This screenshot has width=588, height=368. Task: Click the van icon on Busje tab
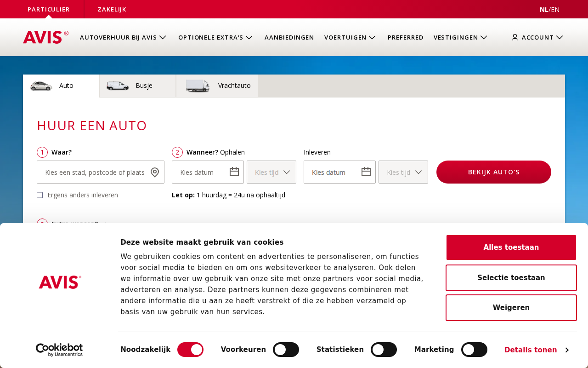(x=118, y=86)
